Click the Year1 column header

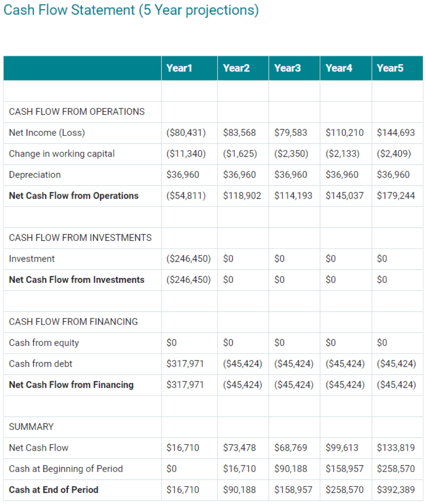[x=179, y=68]
